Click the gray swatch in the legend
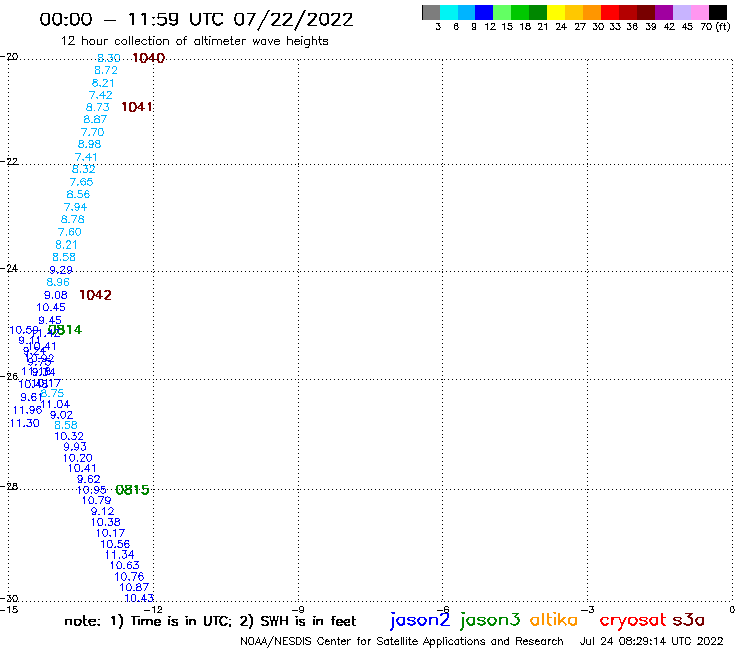Image resolution: width=740 pixels, height=650 pixels. [431, 13]
